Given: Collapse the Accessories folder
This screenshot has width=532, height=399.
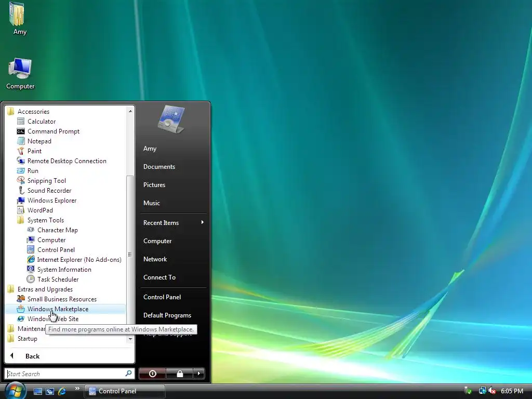Looking at the screenshot, I should pyautogui.click(x=33, y=112).
